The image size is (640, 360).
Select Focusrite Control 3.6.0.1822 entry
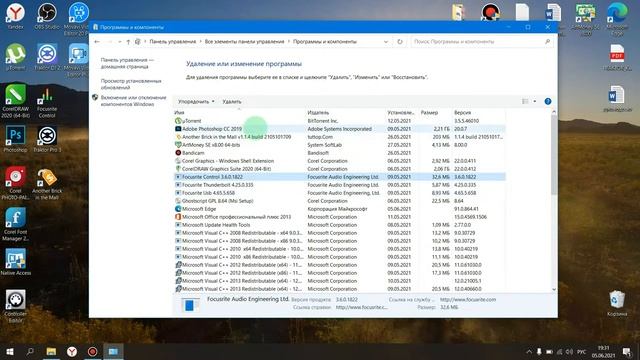[339, 177]
